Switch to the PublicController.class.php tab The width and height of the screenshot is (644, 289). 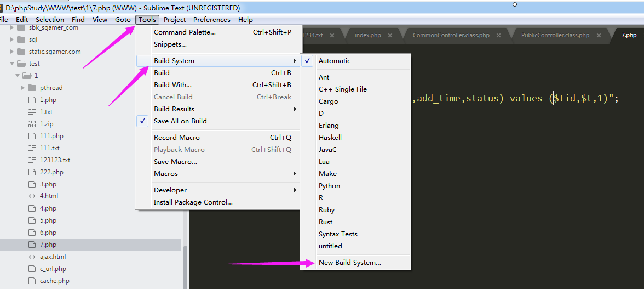coord(555,35)
